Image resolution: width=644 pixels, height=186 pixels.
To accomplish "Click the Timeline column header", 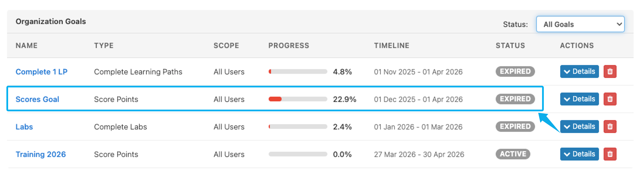I will pos(391,46).
